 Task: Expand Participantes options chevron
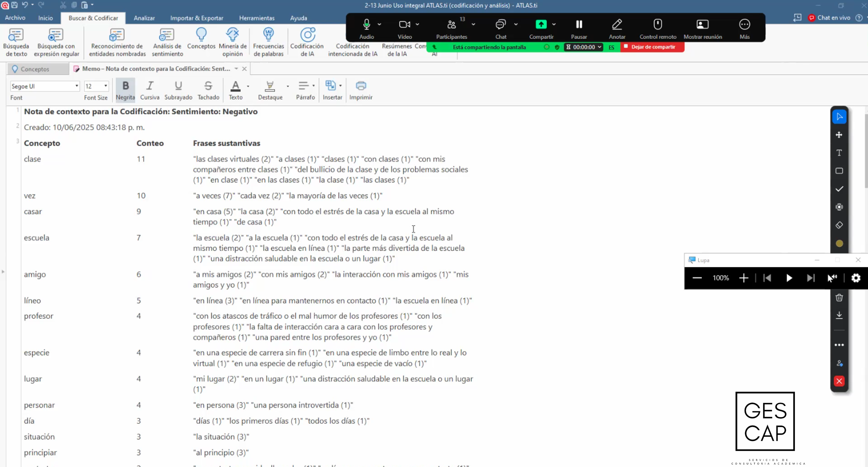tap(473, 24)
